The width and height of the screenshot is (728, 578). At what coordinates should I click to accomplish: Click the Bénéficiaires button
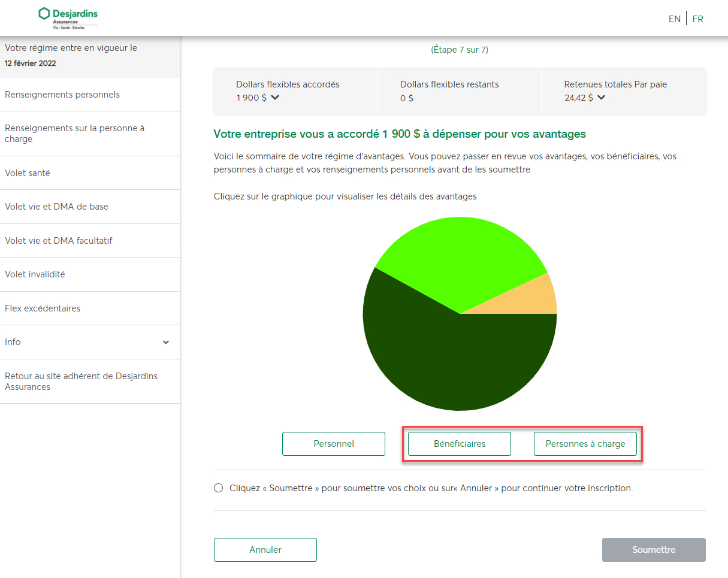[x=460, y=444]
